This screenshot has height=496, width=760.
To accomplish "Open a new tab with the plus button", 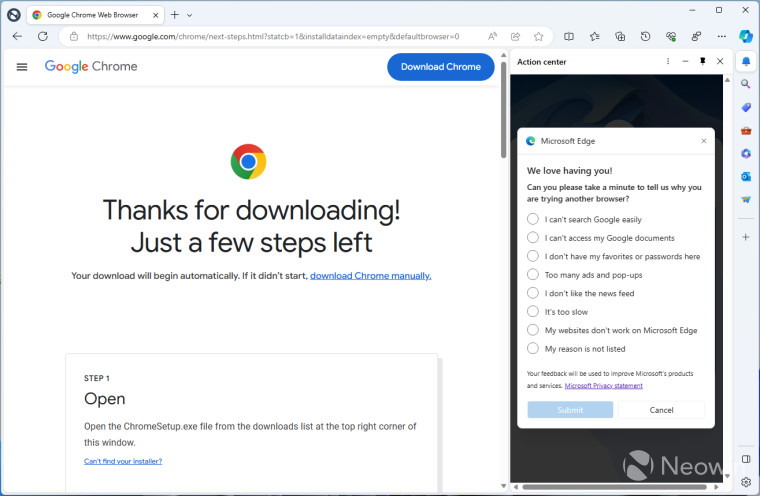I will pyautogui.click(x=174, y=15).
